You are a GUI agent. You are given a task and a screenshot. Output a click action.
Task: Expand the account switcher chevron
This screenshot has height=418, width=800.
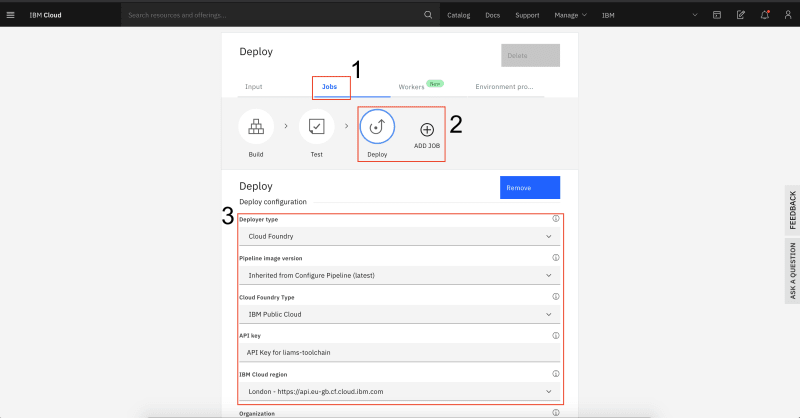click(694, 15)
